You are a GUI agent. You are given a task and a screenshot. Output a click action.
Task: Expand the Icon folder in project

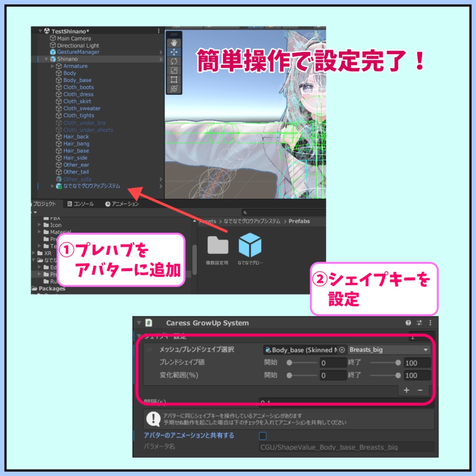tap(39, 225)
